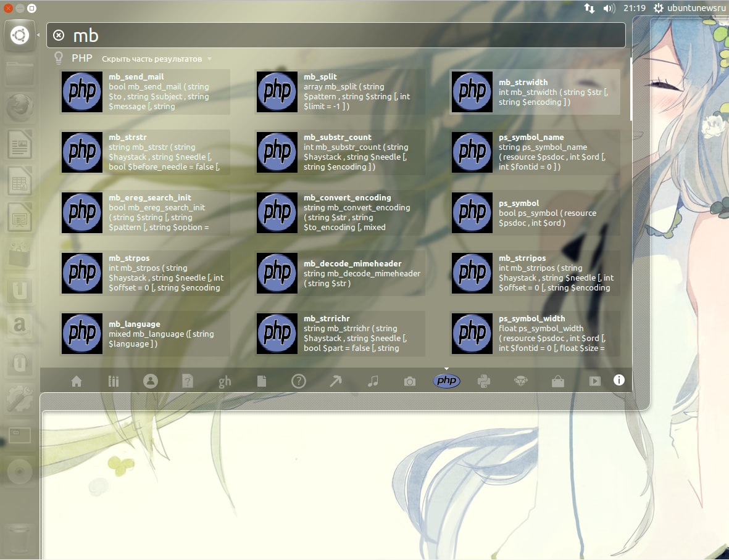Screen dimensions: 729x560
Task: Launch LibreOffice Impress from the launcher
Action: pos(20,217)
